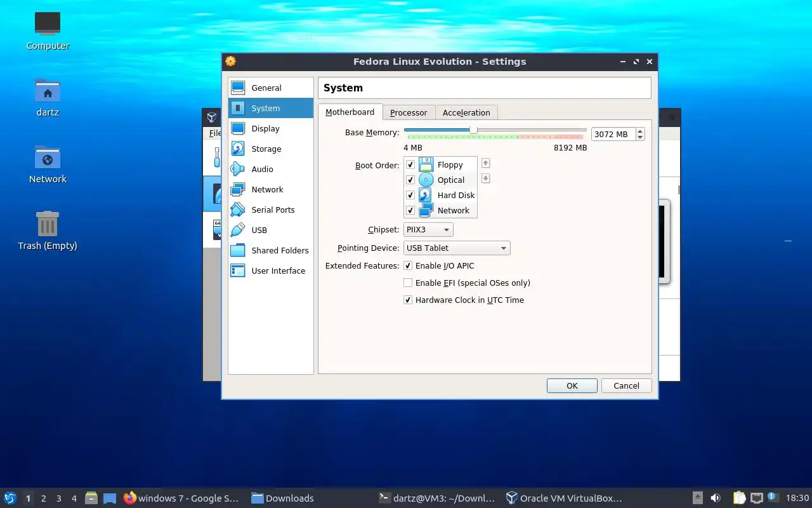Screen dimensions: 812x508
Task: Switch to the Acceleration tab
Action: click(466, 112)
